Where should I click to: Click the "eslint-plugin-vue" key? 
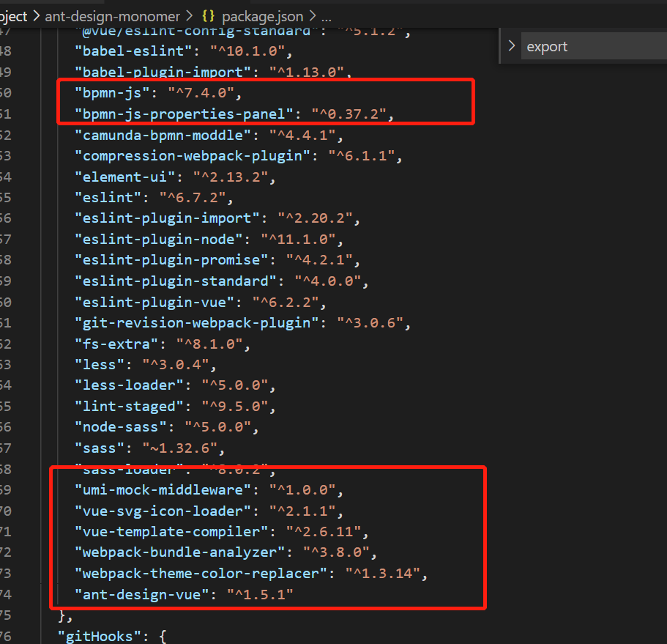(154, 302)
